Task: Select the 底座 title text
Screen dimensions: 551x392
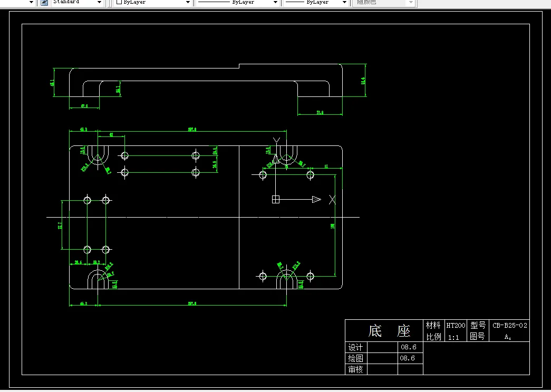Action: pos(389,331)
